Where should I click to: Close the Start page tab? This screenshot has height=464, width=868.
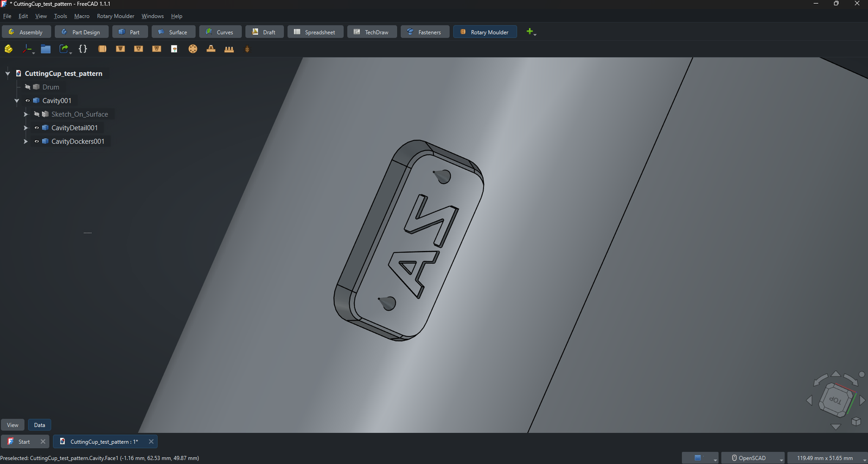(43, 442)
